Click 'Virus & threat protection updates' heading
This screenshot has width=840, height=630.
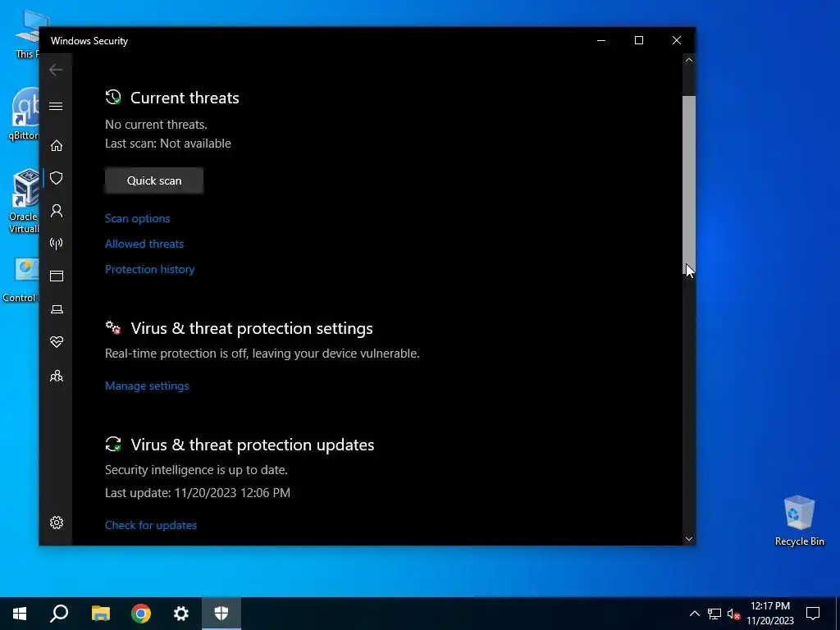[x=253, y=445]
